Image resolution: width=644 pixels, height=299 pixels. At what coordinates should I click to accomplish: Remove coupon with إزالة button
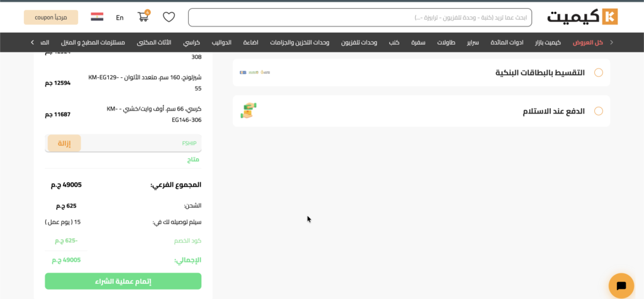(64, 143)
